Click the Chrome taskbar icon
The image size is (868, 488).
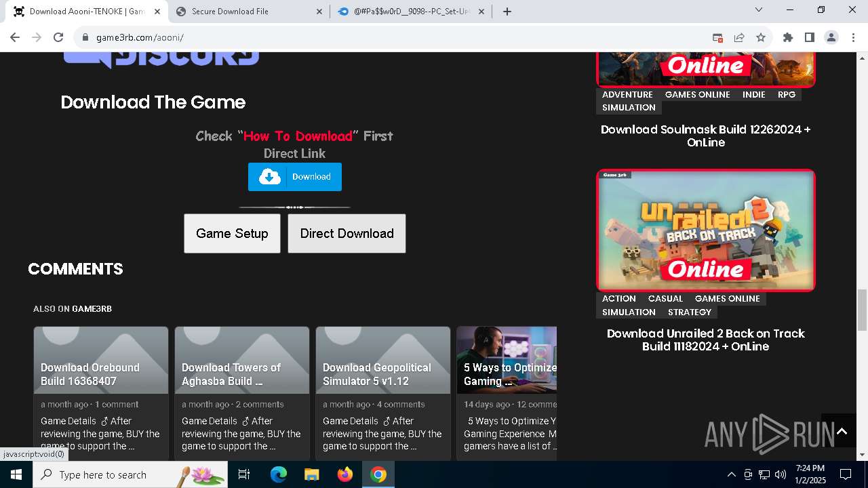point(378,474)
